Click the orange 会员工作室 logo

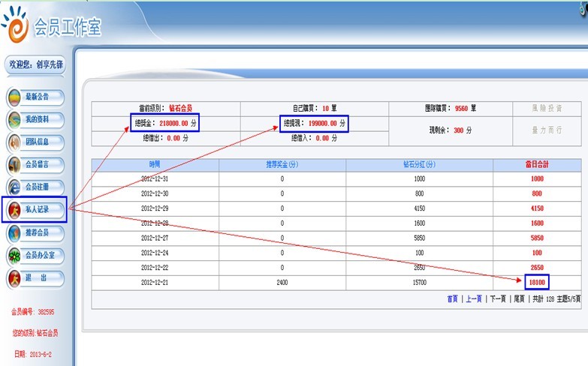[15, 25]
